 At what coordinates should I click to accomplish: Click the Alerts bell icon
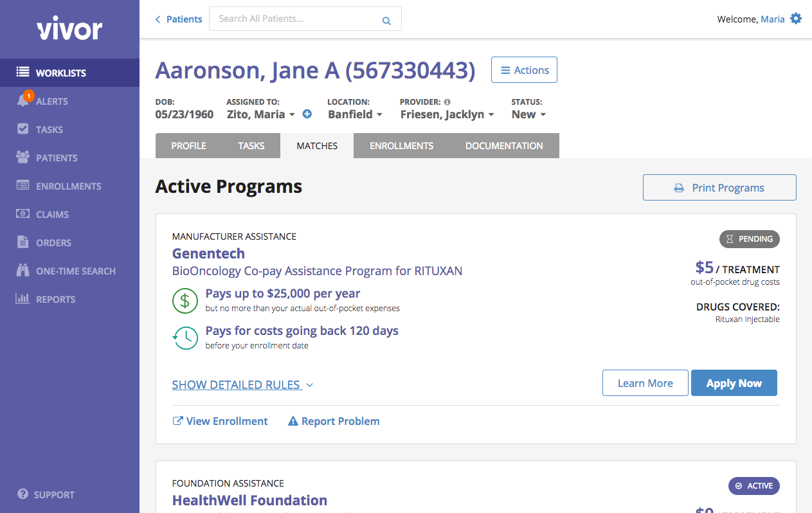tap(24, 100)
